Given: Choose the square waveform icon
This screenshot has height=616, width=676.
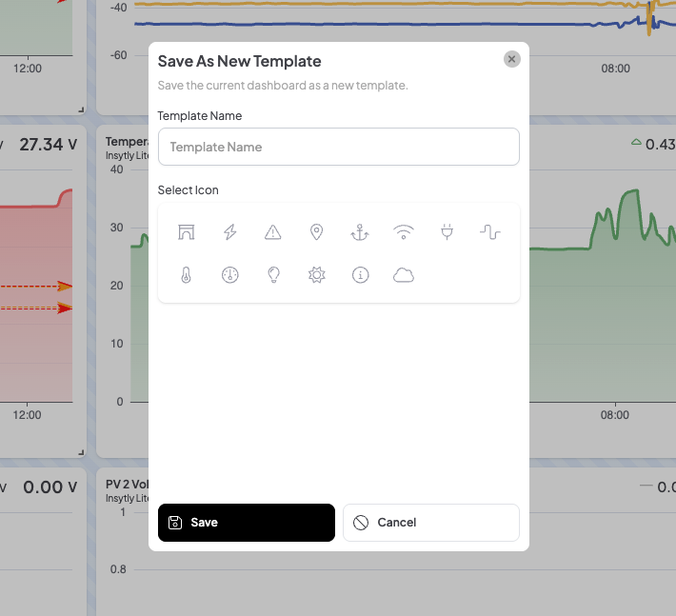Looking at the screenshot, I should (x=490, y=232).
